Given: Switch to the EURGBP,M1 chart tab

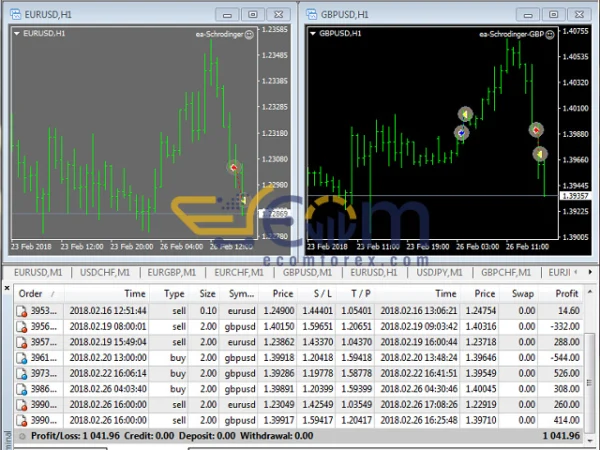Looking at the screenshot, I should click(x=172, y=272).
